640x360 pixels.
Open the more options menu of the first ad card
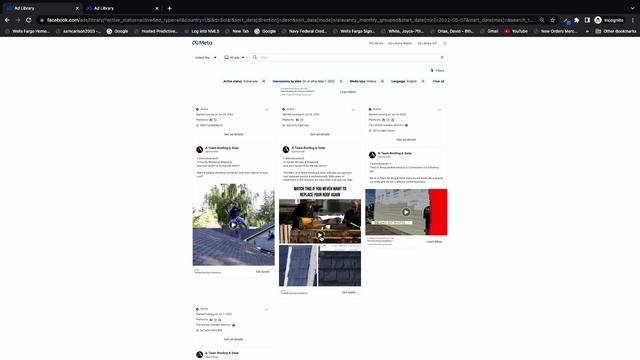click(267, 109)
